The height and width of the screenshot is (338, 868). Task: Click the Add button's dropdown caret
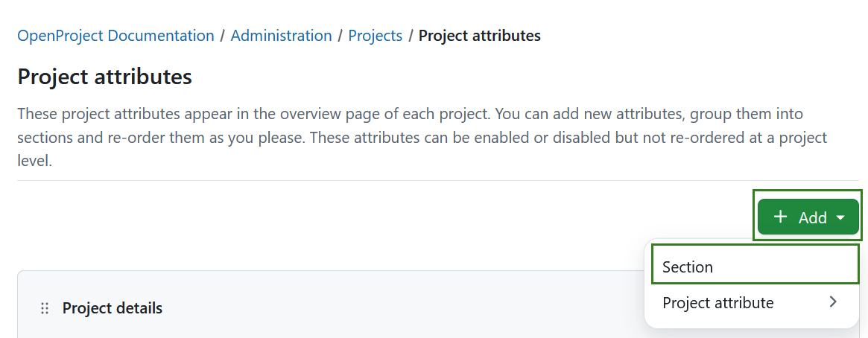coord(840,217)
